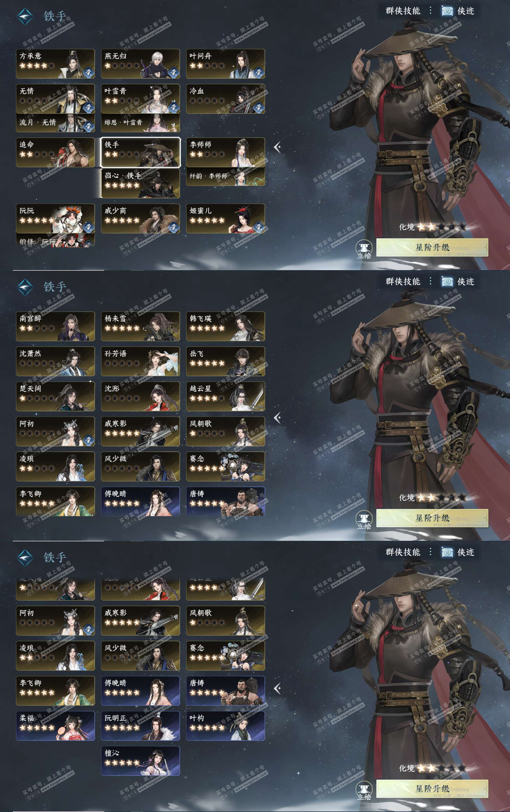510x812 pixels.
Task: Open the 觉 awakening icon on 姬蜜儿's card
Action: [259, 227]
